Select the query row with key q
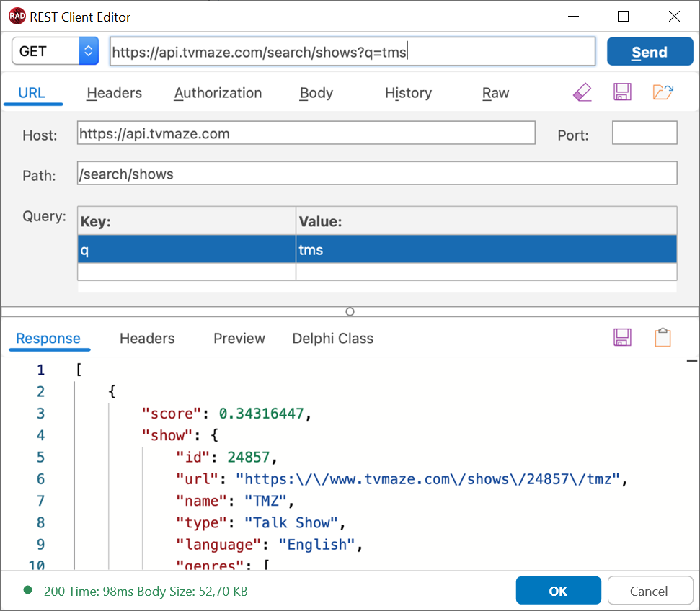The width and height of the screenshot is (700, 611). pyautogui.click(x=187, y=249)
